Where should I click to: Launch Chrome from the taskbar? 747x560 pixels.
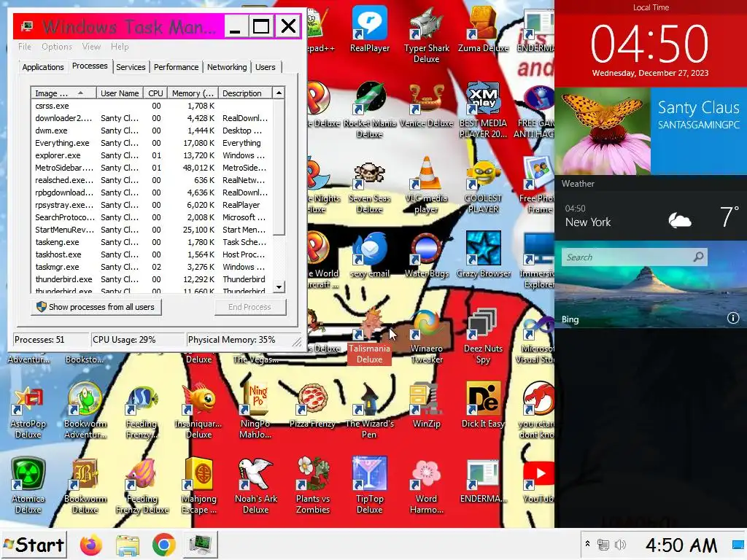[164, 545]
